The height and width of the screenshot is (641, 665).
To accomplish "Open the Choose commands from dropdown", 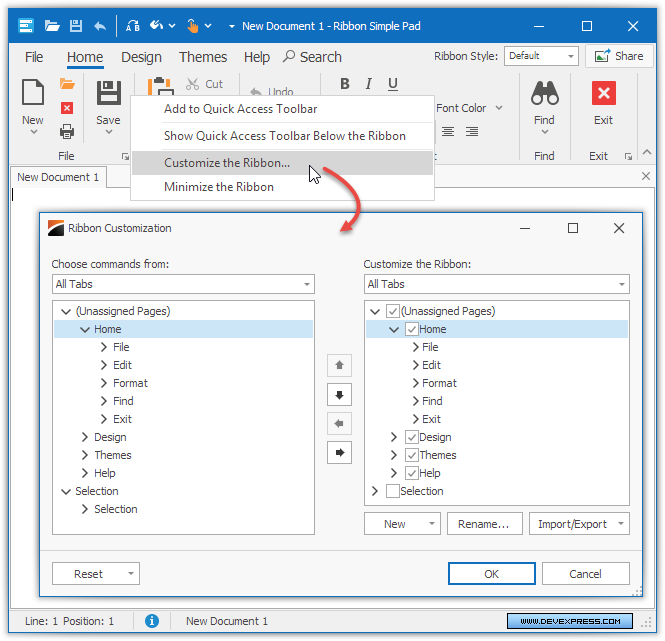I will (x=183, y=284).
